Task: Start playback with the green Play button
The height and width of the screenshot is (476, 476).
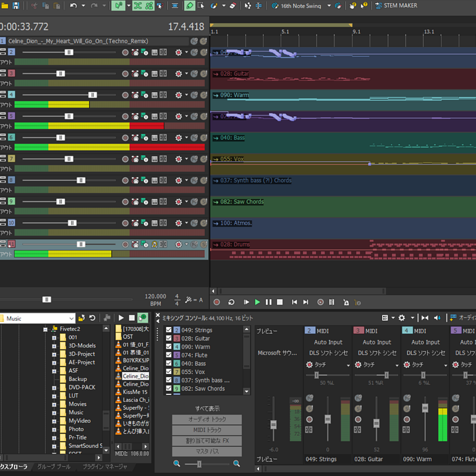Action: [257, 302]
